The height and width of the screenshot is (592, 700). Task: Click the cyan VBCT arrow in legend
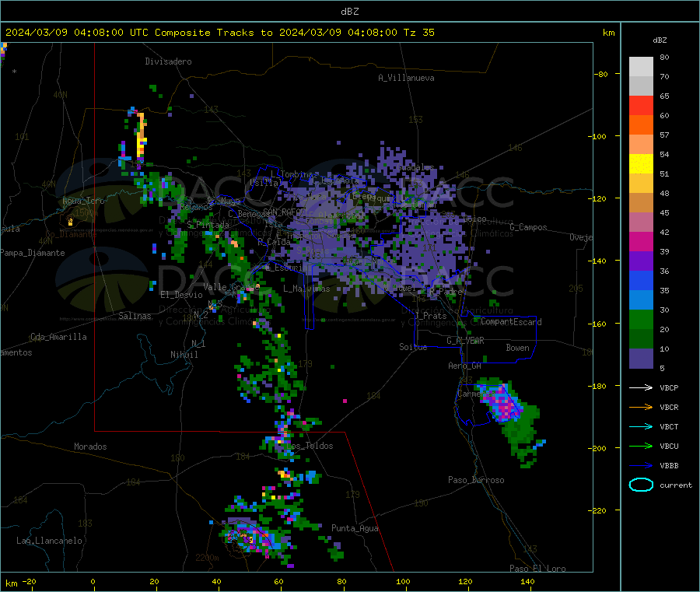coord(641,426)
